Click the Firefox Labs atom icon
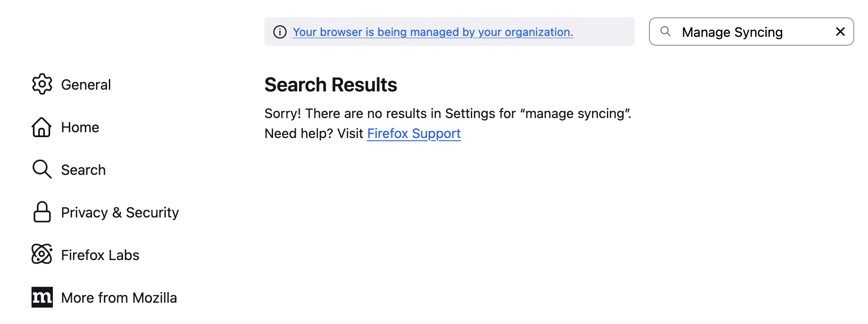868x324 pixels. click(x=42, y=254)
